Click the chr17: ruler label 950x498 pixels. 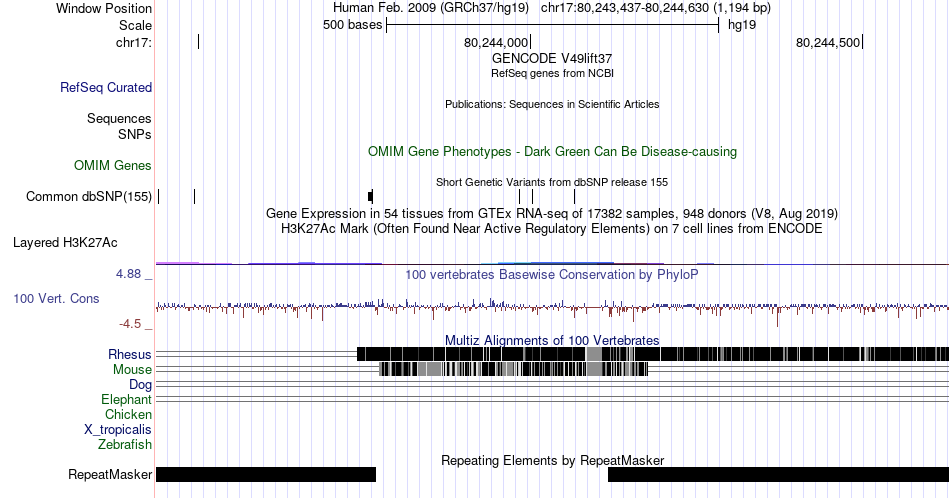pos(134,42)
